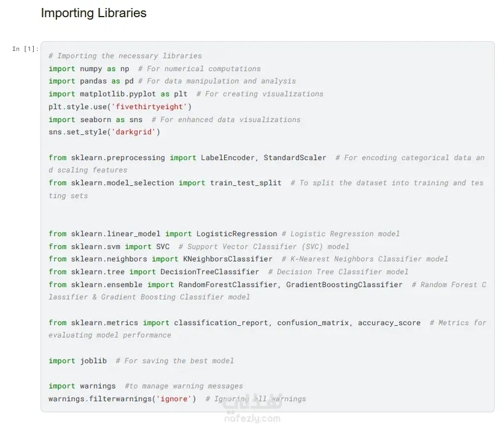Click the 'fivethirtyeight' style string
The image size is (504, 424).
pos(152,107)
